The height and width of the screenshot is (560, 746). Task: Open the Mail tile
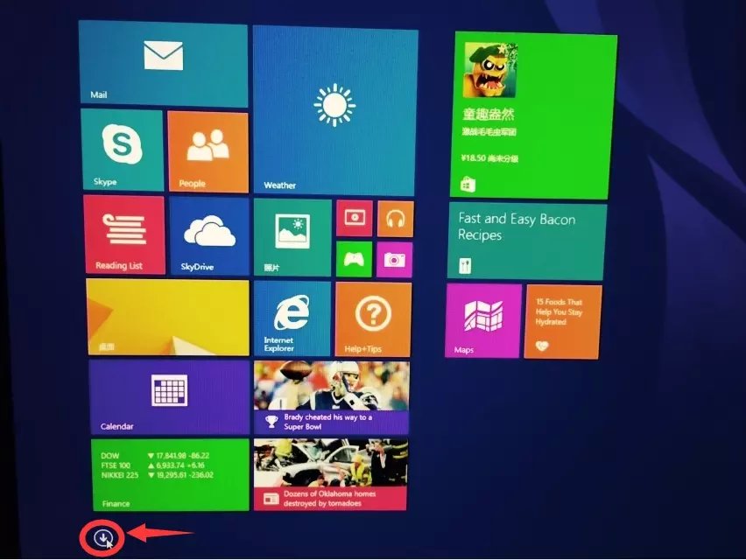pyautogui.click(x=163, y=64)
